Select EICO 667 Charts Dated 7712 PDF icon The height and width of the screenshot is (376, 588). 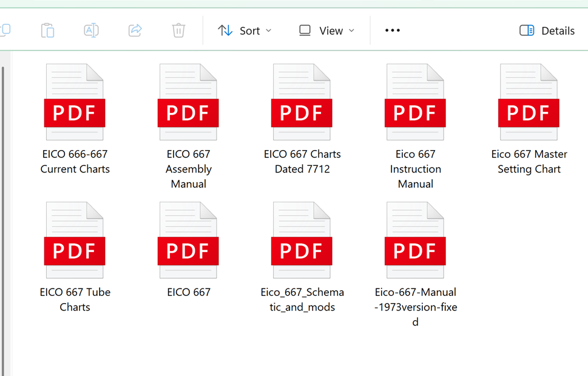pyautogui.click(x=302, y=102)
